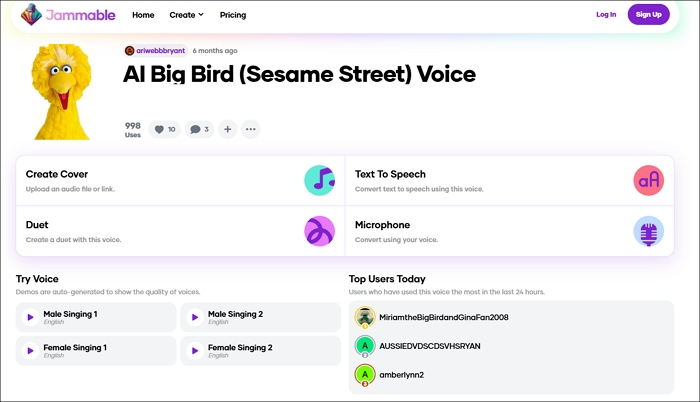Viewport: 700px width, 402px height.
Task: Select the Text To Speech option
Action: pyautogui.click(x=509, y=180)
